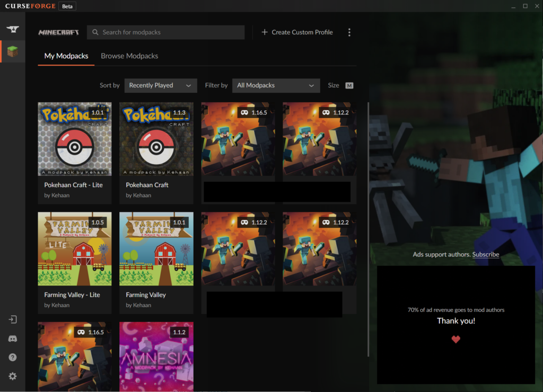Open the pink Amnesia modpack cover
This screenshot has height=392, width=543.
156,357
